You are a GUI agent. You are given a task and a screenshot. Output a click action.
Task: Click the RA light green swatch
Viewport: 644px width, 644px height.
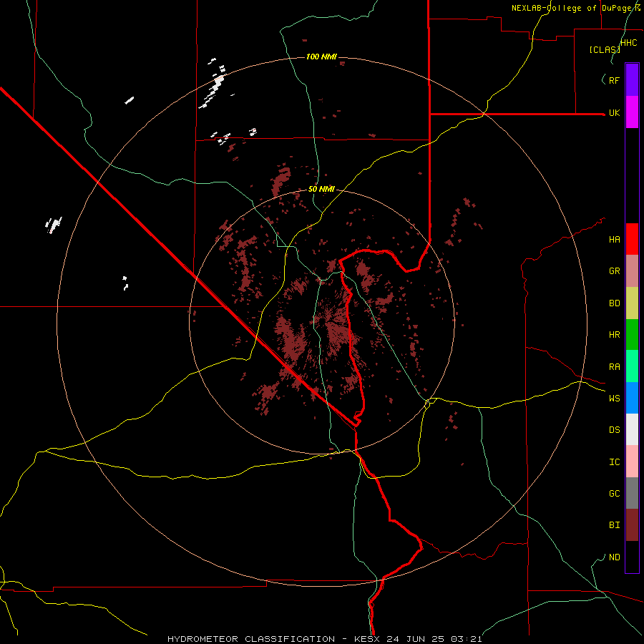[x=632, y=366]
